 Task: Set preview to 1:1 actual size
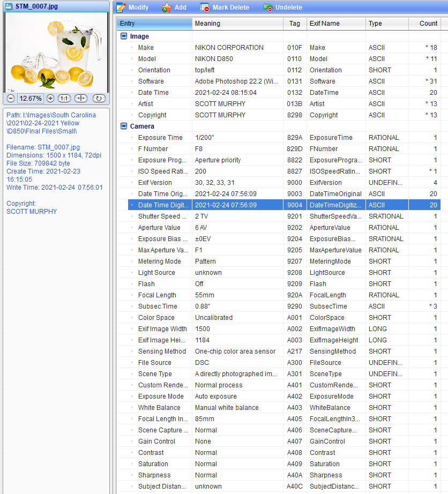(x=64, y=98)
